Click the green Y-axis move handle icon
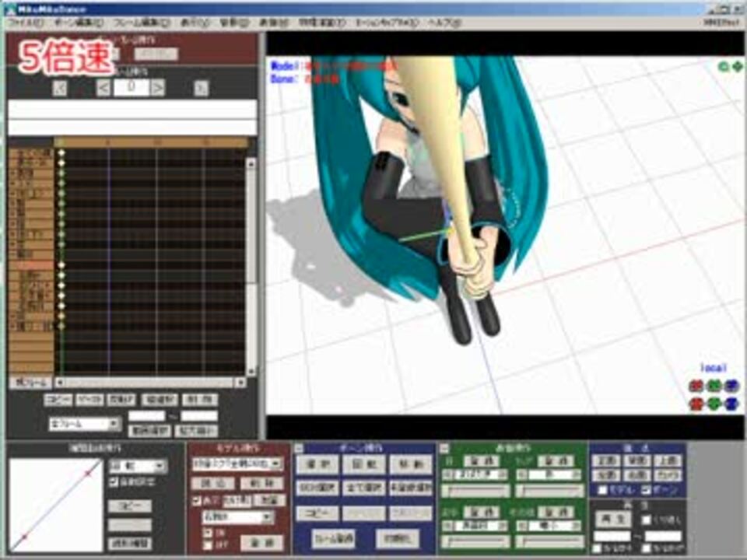Screen dimensions: 747x560 714,404
